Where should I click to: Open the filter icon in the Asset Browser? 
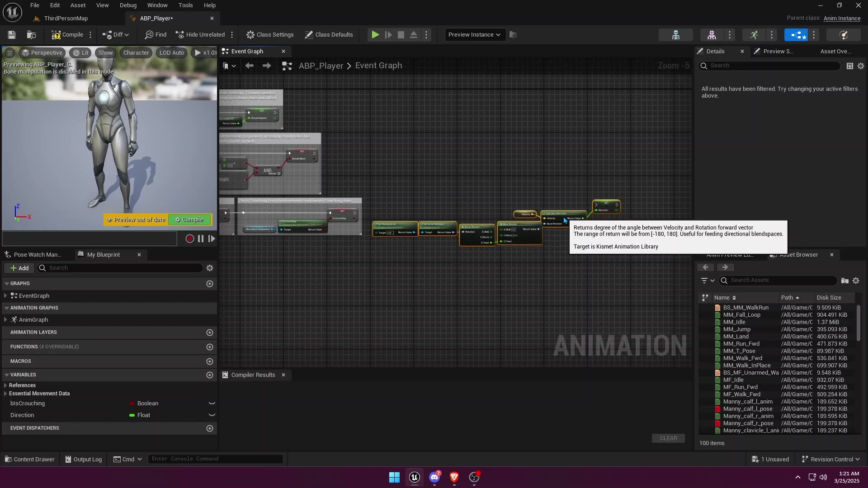point(705,280)
